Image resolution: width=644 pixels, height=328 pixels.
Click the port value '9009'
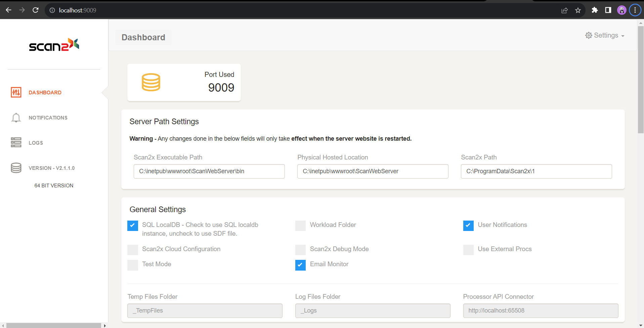[x=221, y=88]
